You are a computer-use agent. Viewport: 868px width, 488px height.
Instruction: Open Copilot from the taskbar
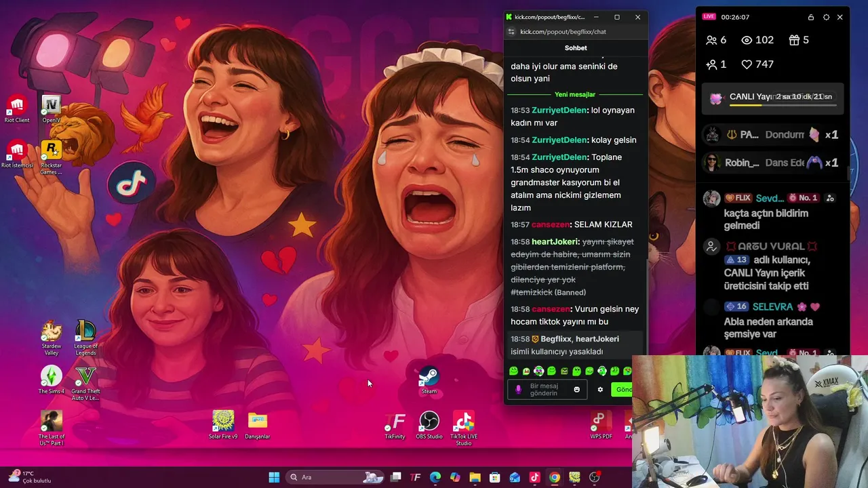coord(455,477)
